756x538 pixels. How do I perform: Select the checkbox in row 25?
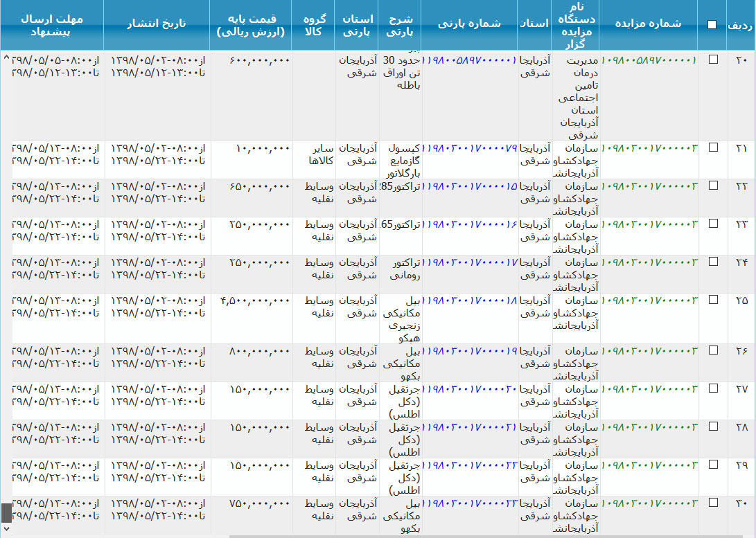click(713, 301)
